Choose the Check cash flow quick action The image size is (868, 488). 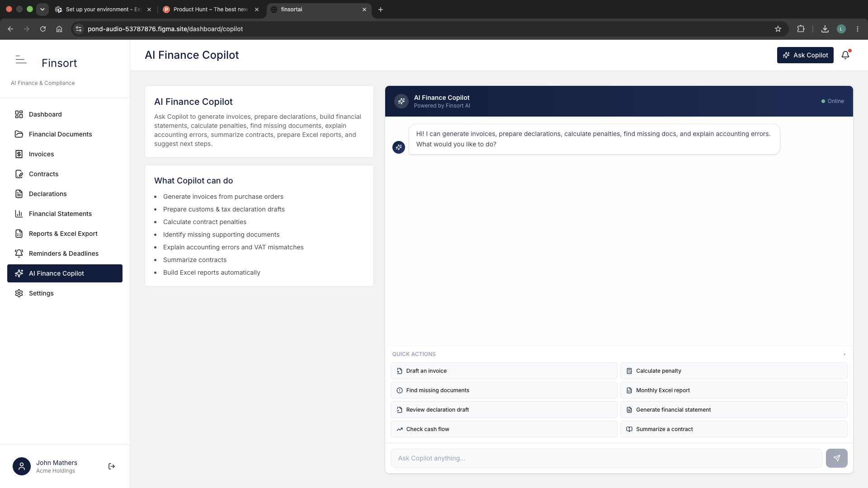[504, 429]
